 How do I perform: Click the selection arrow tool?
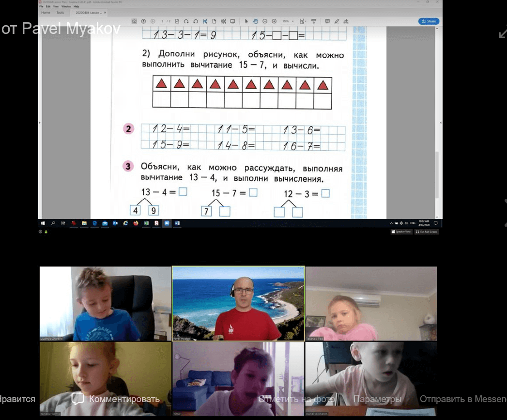click(x=246, y=21)
